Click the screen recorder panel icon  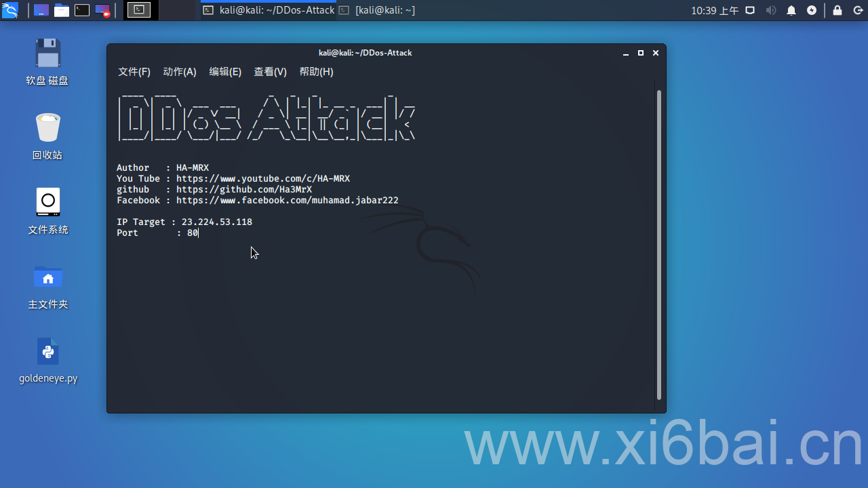[102, 10]
